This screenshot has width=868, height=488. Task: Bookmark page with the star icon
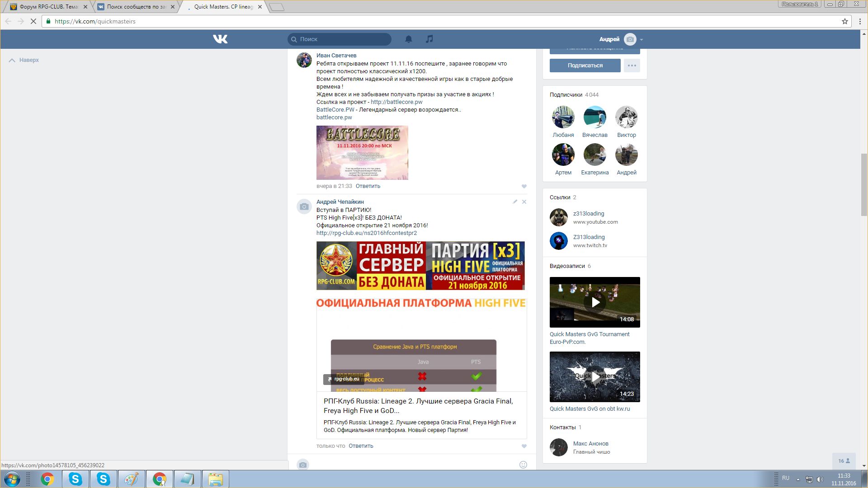844,21
